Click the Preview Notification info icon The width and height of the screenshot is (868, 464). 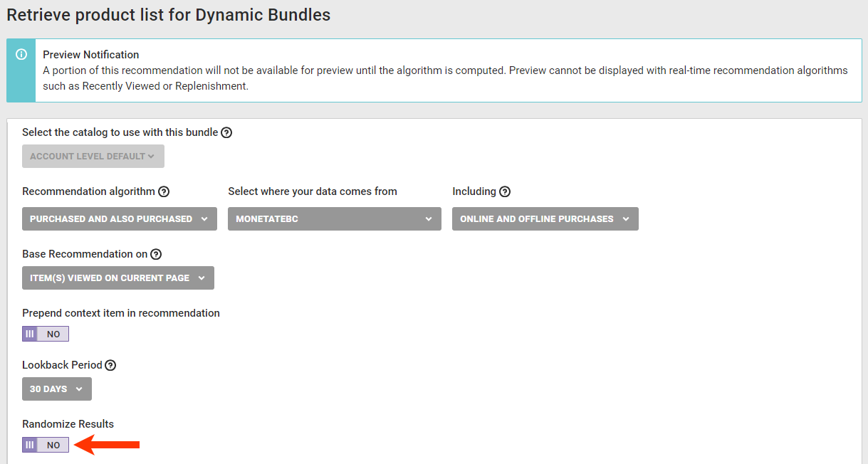[21, 55]
